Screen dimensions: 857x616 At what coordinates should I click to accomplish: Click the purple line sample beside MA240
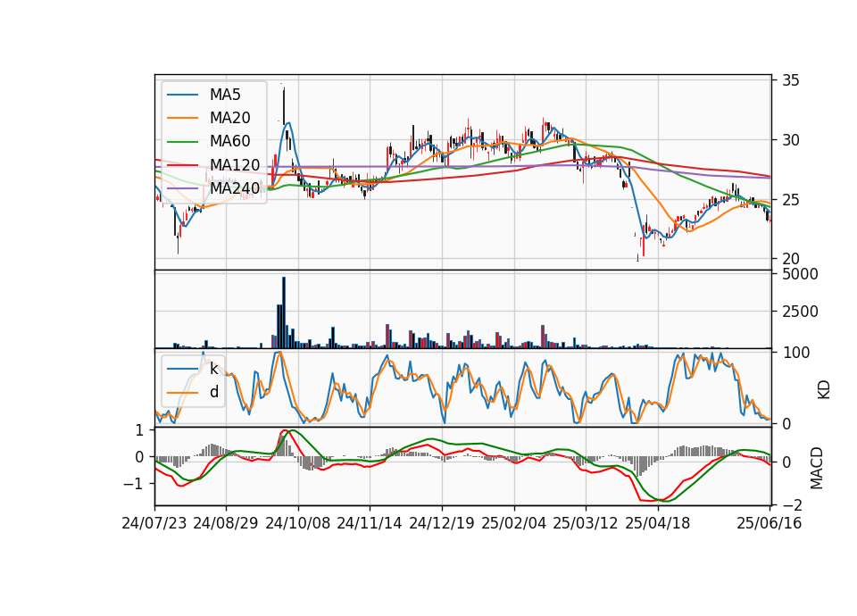click(182, 188)
